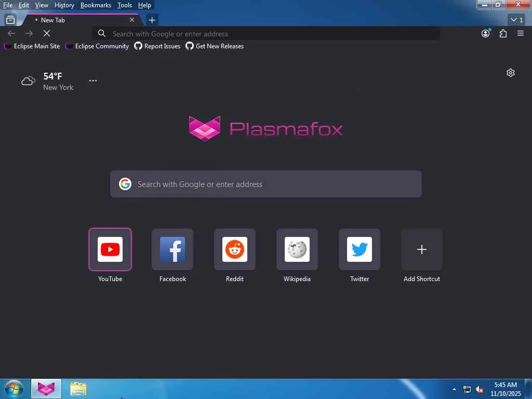532x399 pixels.
Task: Open the Facebook shortcut tile
Action: click(x=172, y=249)
